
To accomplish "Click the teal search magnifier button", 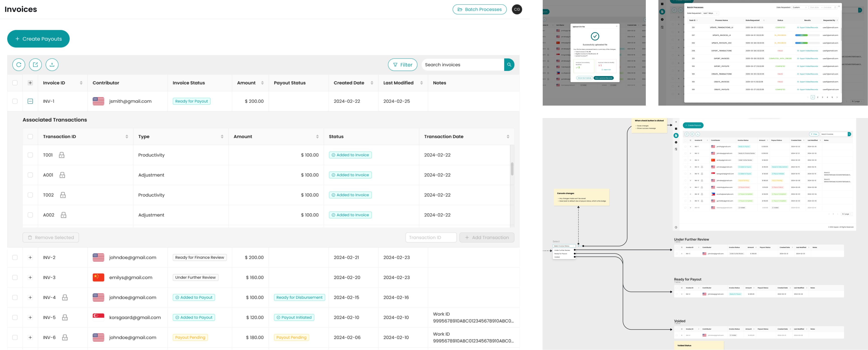I will [509, 65].
